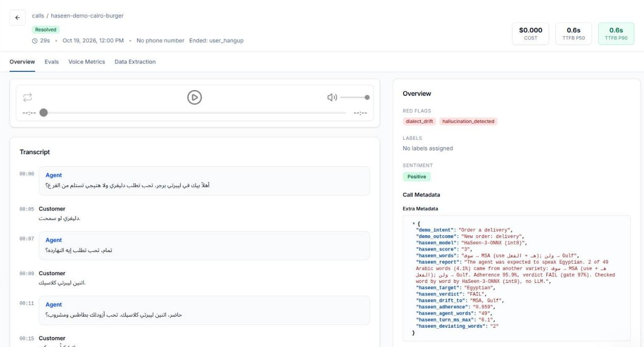This screenshot has width=644, height=347.
Task: Click the demo_outcome New order: delivery value
Action: (x=491, y=237)
